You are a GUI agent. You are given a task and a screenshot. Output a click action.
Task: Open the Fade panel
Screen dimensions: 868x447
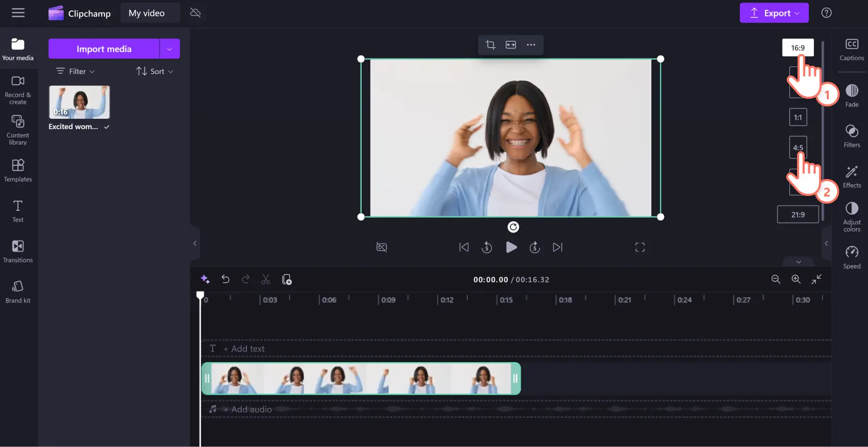pos(852,96)
